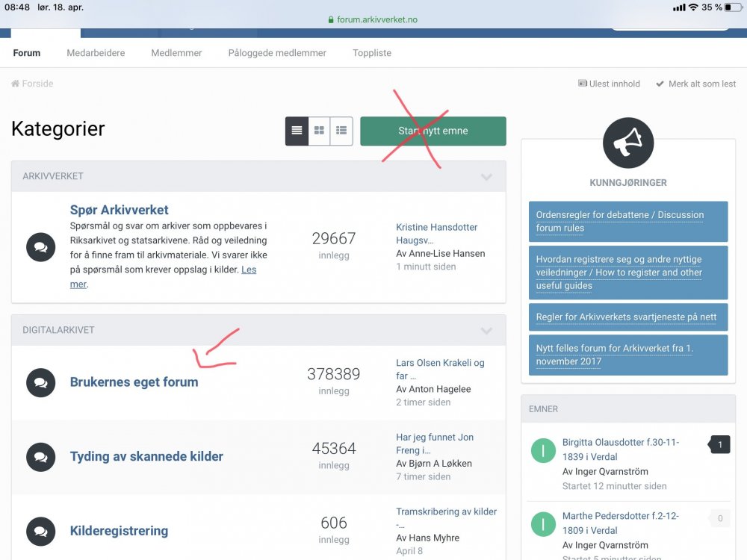Viewport: 747px width, 560px height.
Task: Open the Marthe Pedersdotter author avatar
Action: [x=543, y=524]
